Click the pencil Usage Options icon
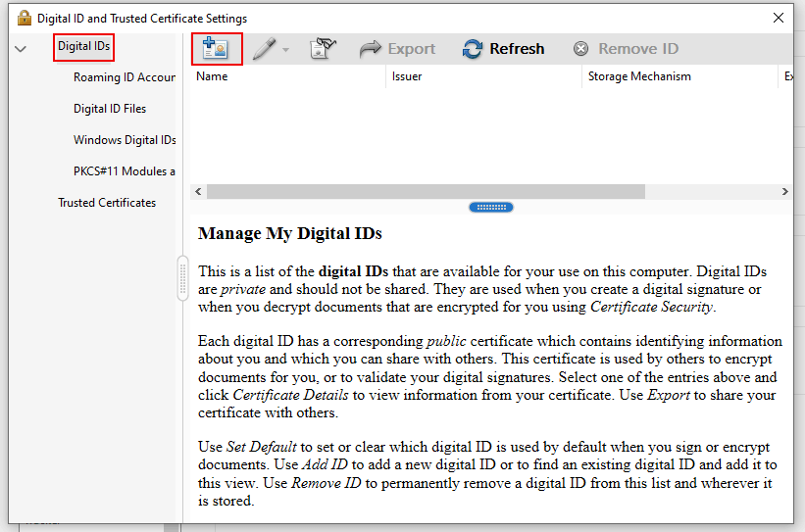The image size is (805, 532). click(265, 49)
